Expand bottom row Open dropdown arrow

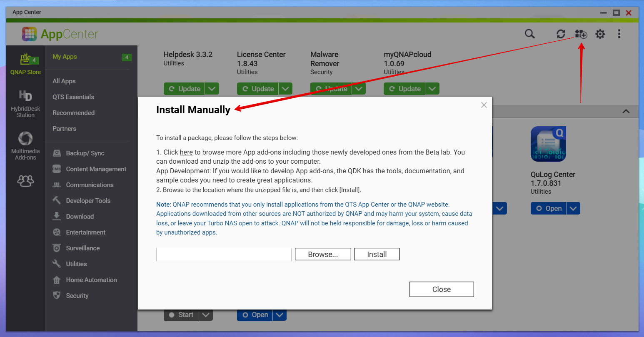click(x=280, y=315)
